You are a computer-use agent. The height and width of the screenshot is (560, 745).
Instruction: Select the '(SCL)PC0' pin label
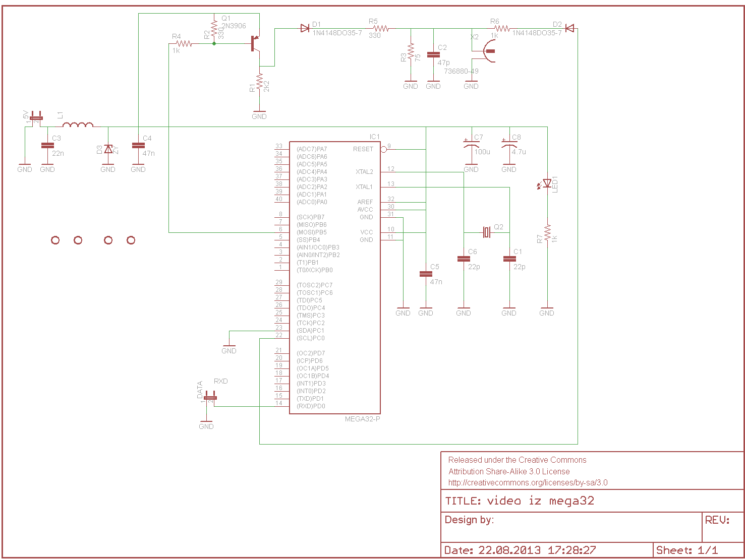coord(311,338)
